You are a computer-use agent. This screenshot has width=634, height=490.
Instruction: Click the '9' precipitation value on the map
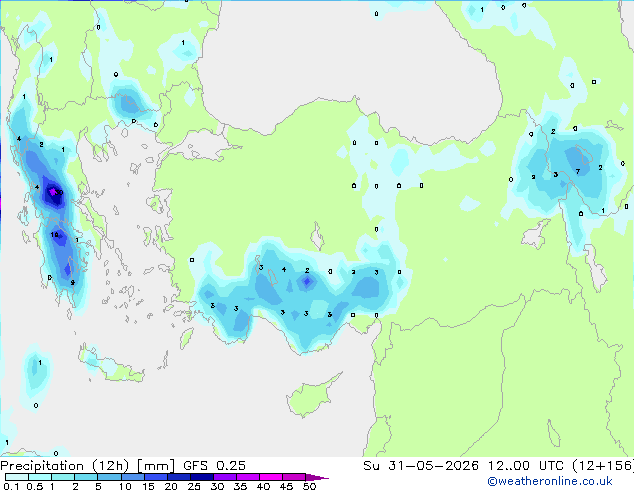coord(72,283)
